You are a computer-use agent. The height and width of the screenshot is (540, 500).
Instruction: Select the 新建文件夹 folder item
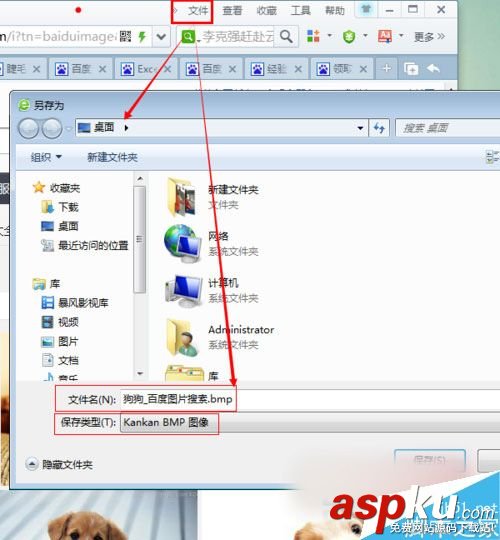click(212, 197)
